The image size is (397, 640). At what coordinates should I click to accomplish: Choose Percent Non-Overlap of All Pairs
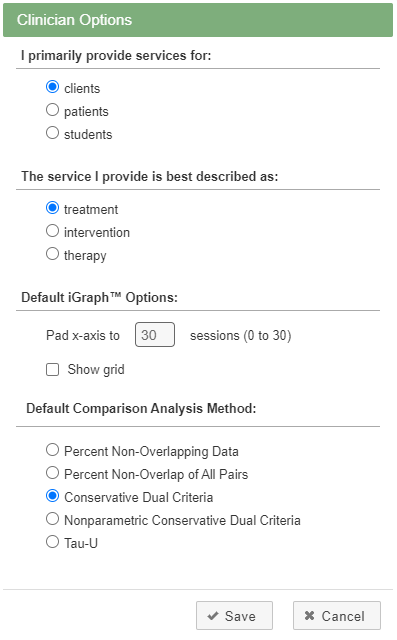(x=52, y=473)
